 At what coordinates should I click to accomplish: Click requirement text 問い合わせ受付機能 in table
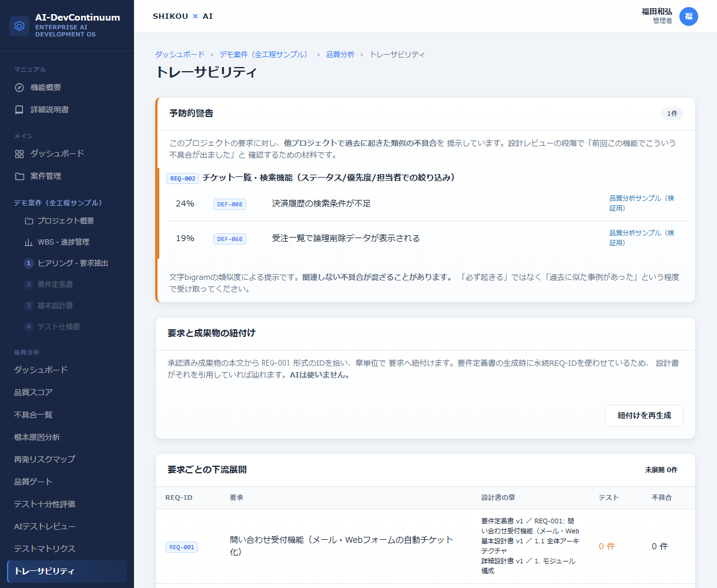pyautogui.click(x=341, y=546)
